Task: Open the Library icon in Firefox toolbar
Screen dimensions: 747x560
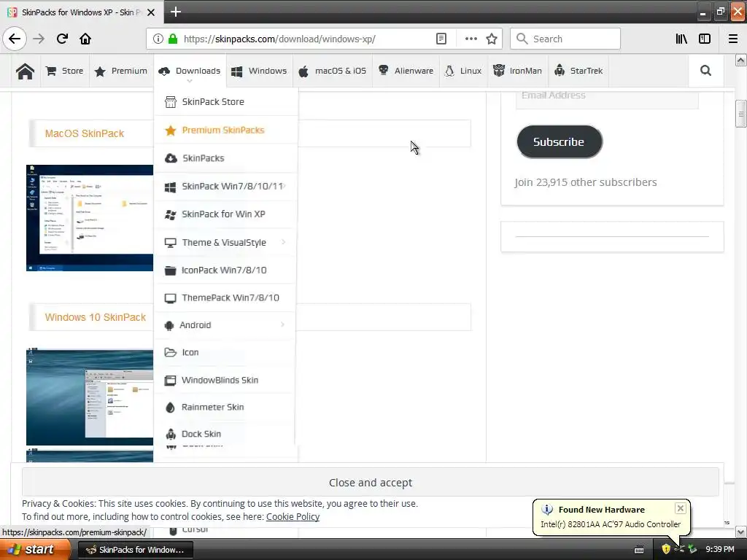Action: click(x=681, y=39)
